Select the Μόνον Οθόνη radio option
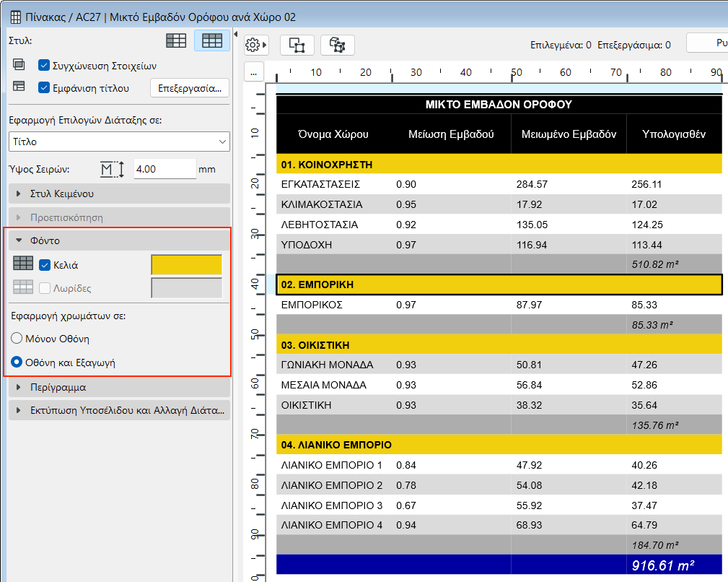 (17, 338)
